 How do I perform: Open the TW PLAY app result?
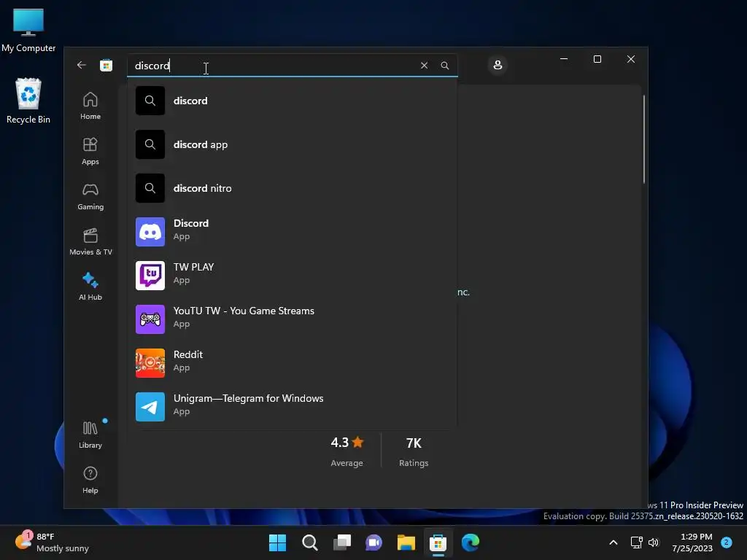tap(292, 276)
